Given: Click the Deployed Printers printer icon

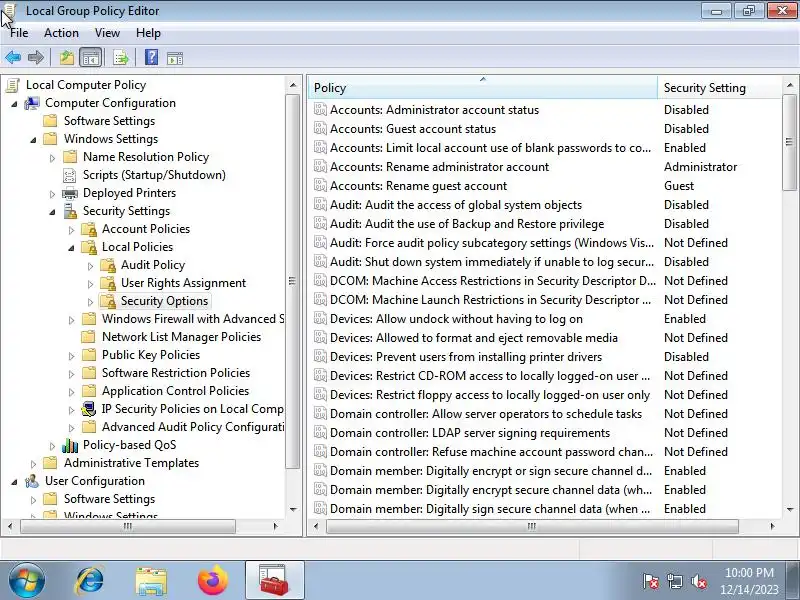Looking at the screenshot, I should click(x=69, y=193).
